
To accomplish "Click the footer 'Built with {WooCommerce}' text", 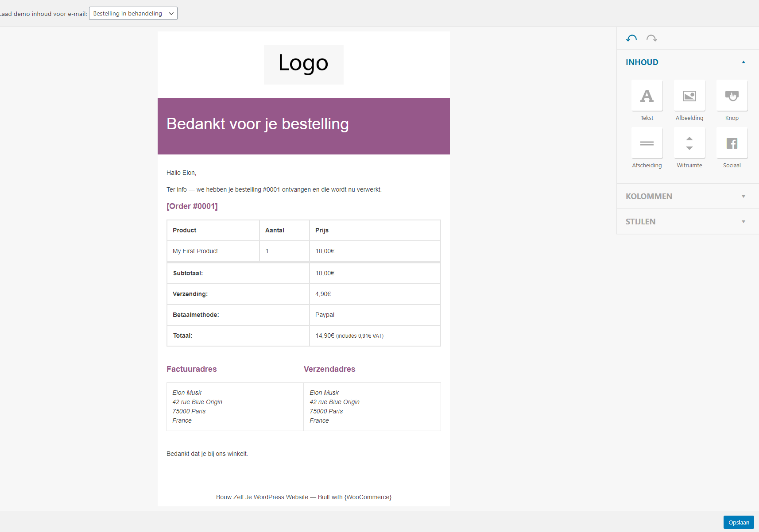I will pos(355,497).
